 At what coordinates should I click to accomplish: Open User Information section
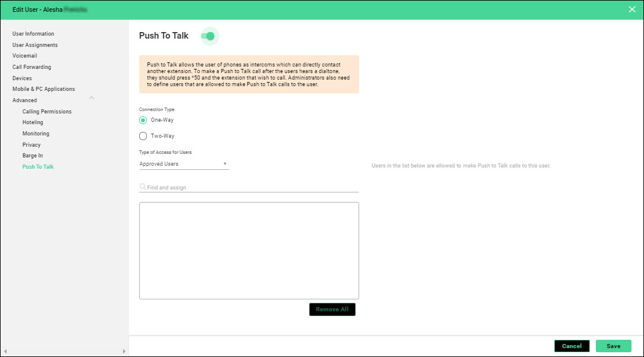pyautogui.click(x=33, y=34)
